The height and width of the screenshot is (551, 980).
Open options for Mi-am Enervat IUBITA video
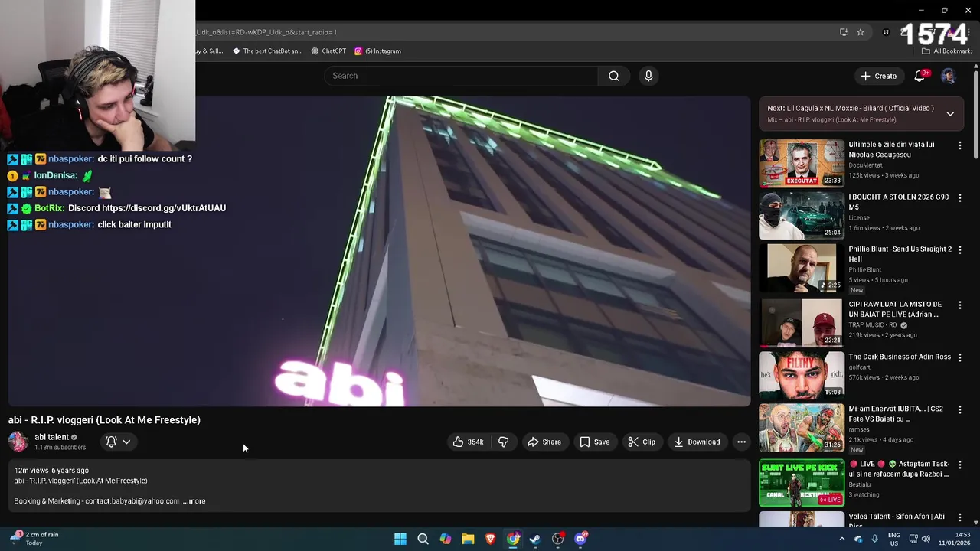click(x=959, y=409)
